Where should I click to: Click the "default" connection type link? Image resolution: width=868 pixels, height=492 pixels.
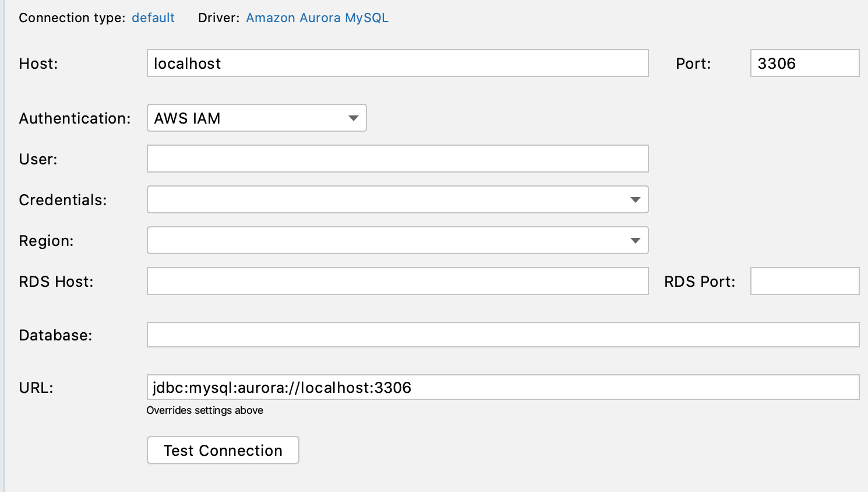coord(153,17)
